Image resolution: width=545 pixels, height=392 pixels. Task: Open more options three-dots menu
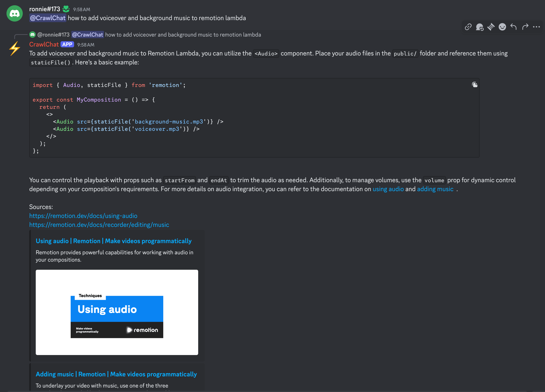click(536, 27)
